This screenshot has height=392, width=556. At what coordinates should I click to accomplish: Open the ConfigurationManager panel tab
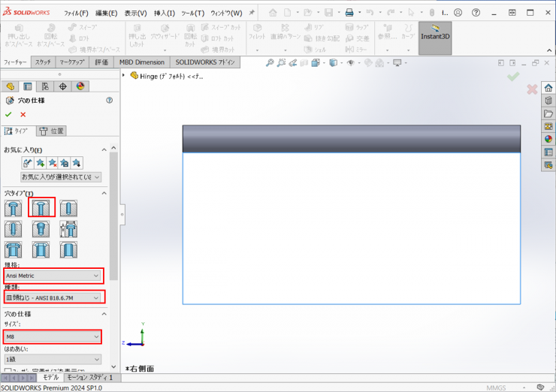pyautogui.click(x=45, y=87)
